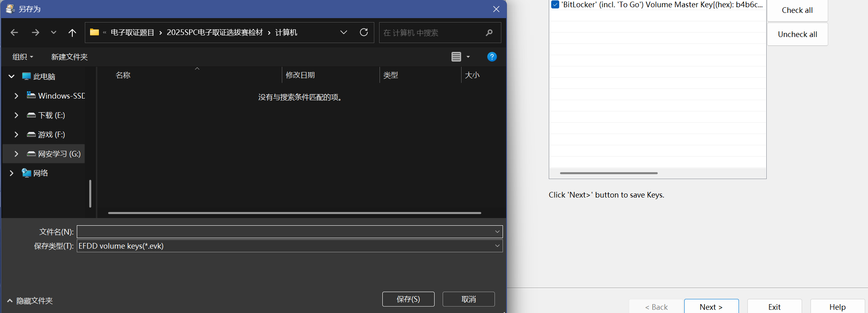The width and height of the screenshot is (868, 313).
Task: Click the file list horizontal scrollbar
Action: click(294, 213)
